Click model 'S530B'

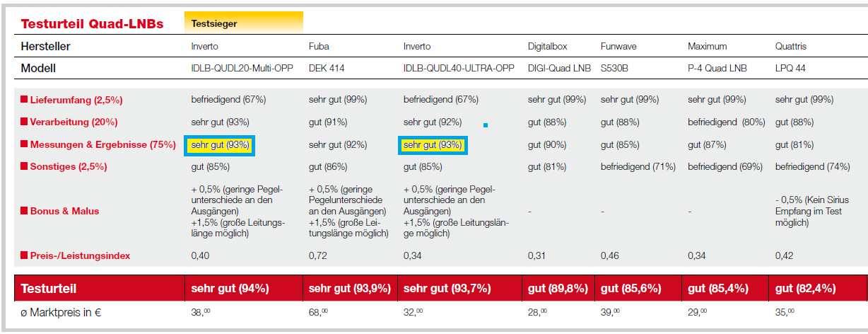click(x=614, y=69)
